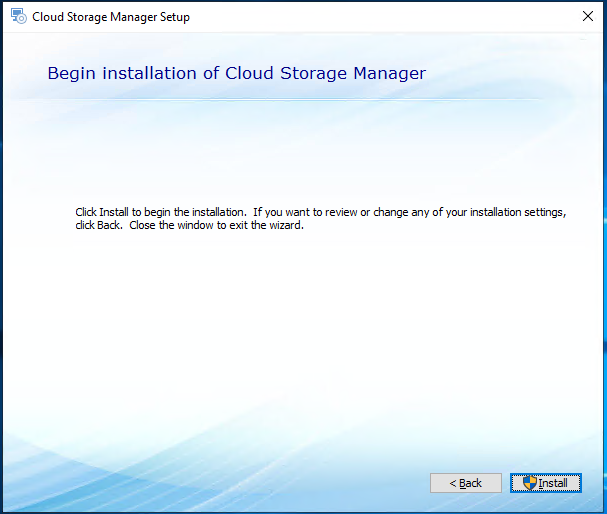Click the Cloud Storage Manager installer icon
Image resolution: width=607 pixels, height=514 pixels.
[x=19, y=16]
